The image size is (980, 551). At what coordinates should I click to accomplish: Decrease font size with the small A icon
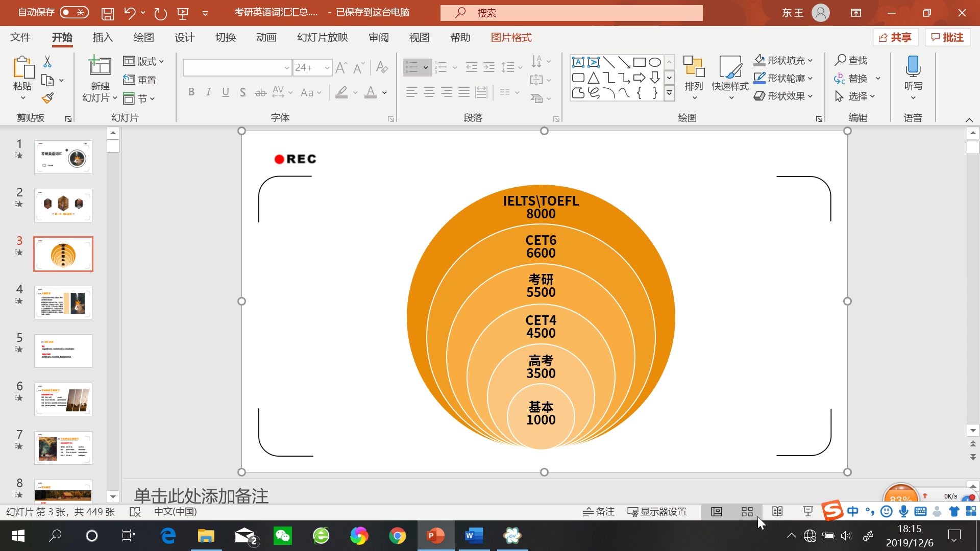point(359,67)
